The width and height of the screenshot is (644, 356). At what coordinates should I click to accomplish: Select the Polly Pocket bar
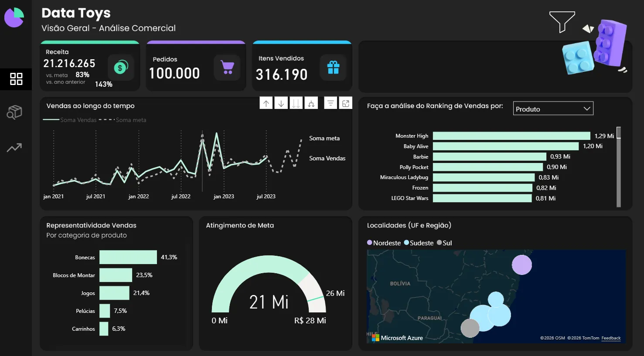coord(488,167)
